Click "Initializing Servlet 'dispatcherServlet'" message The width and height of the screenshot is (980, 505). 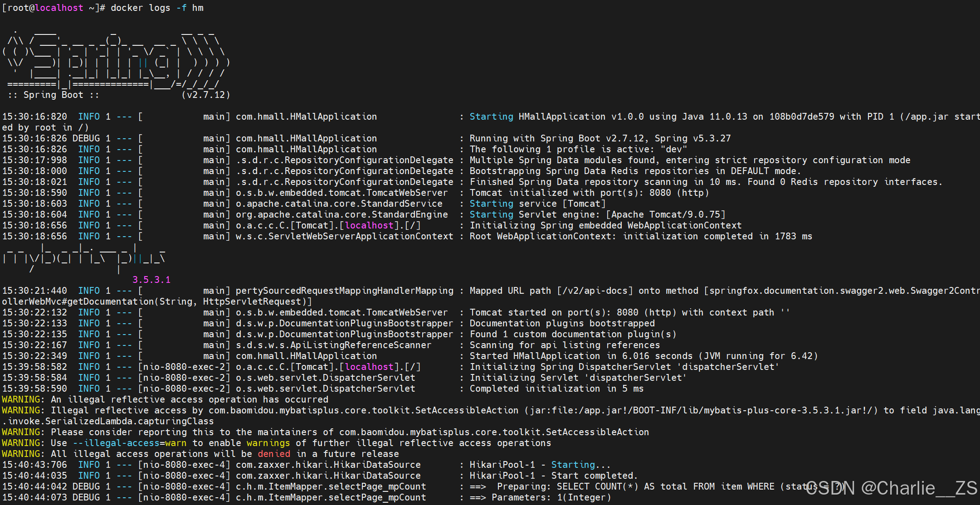click(x=578, y=378)
